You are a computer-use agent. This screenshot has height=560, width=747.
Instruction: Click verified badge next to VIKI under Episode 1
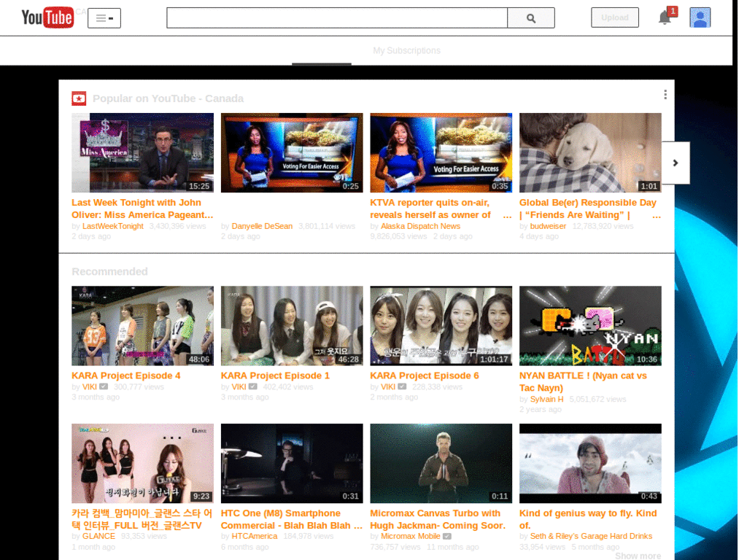tap(253, 386)
